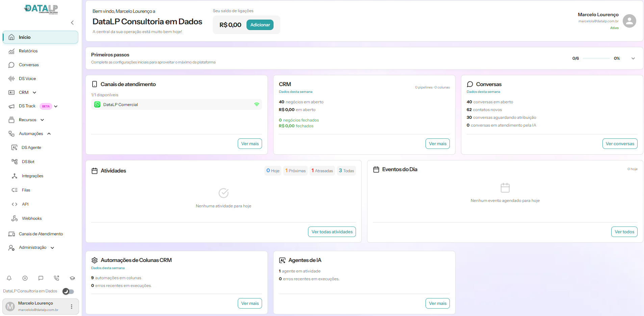
Task: Click '9 automações em colunas' text
Action: (x=116, y=278)
